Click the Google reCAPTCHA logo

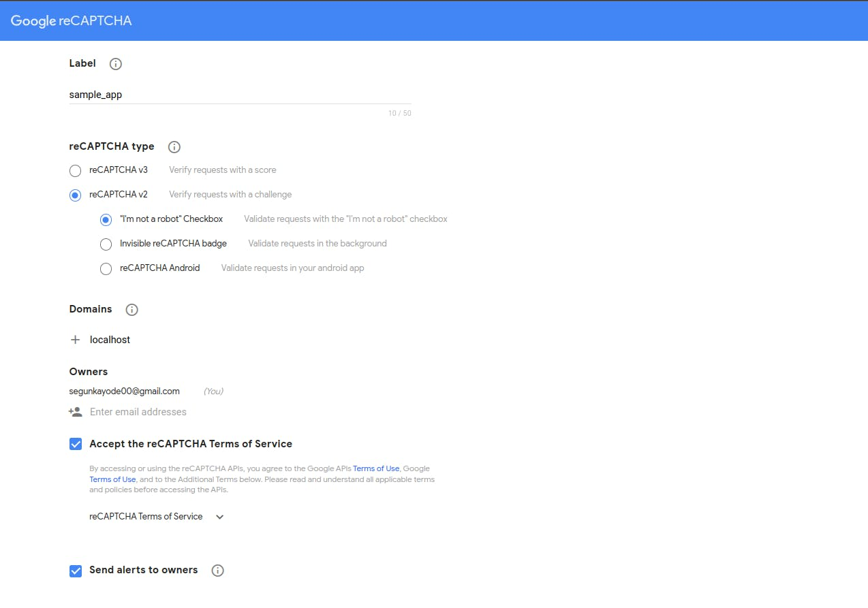click(71, 21)
